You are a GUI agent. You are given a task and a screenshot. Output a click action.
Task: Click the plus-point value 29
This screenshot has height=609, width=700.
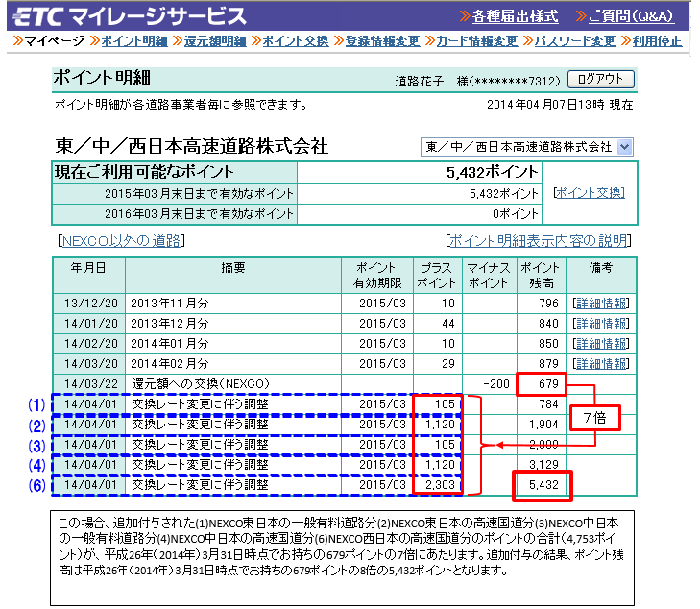point(448,364)
